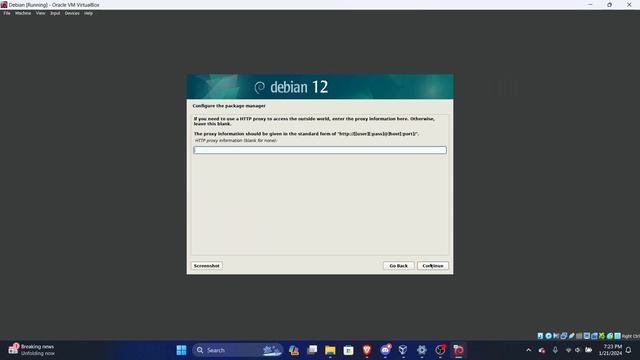Click the keyboard capture arrow status icon
Screen dimensions: 640x360
point(618,336)
